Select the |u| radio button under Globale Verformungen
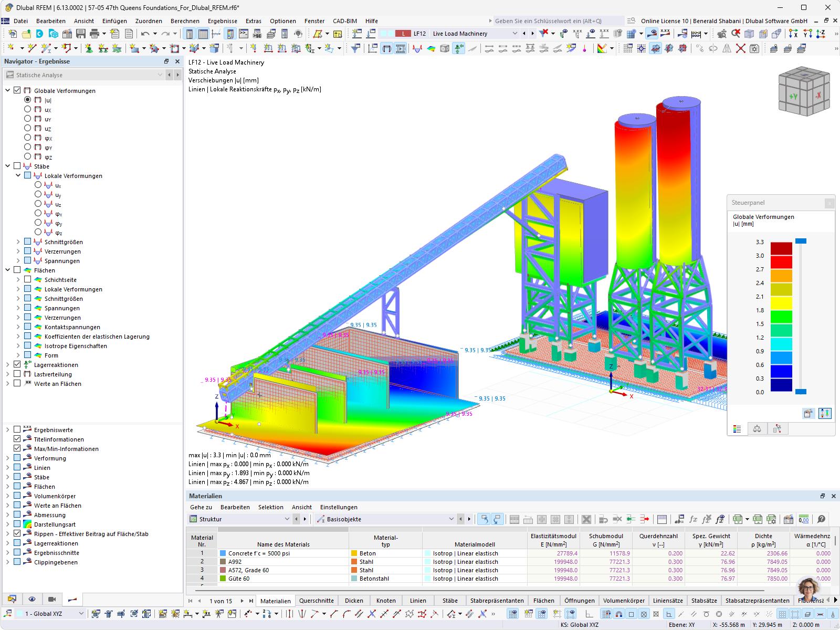 (x=27, y=100)
